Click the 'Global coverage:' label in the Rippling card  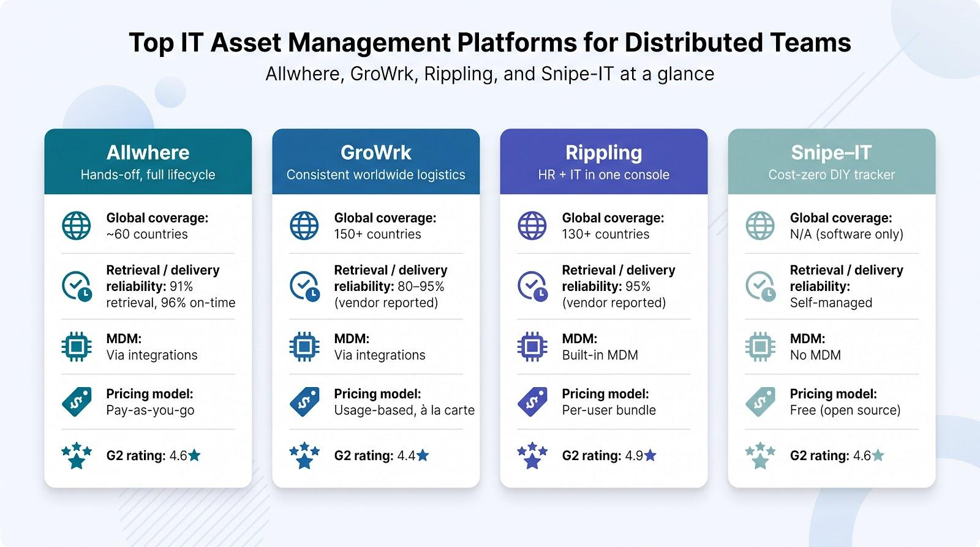pyautogui.click(x=613, y=218)
